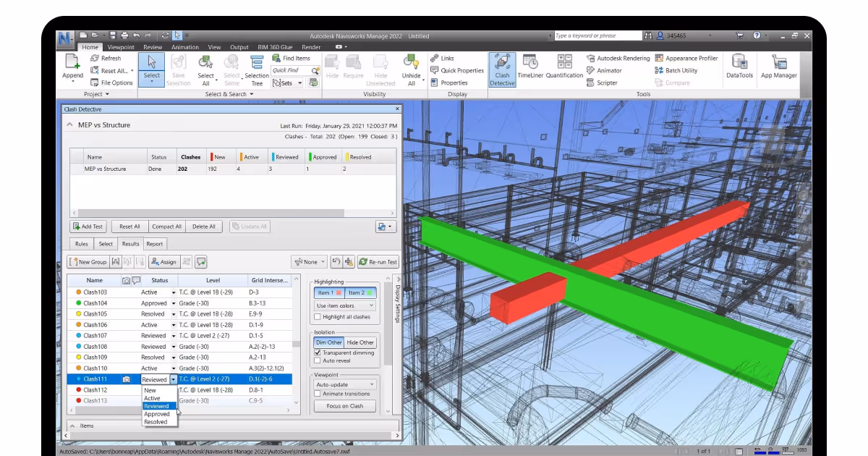Open the Selection Tree panel
Viewport: 868px width, 456px height.
257,69
